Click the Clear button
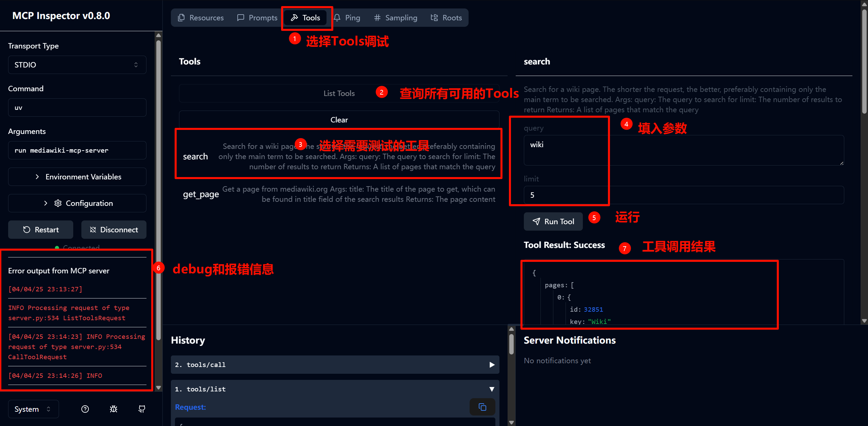 coord(339,120)
